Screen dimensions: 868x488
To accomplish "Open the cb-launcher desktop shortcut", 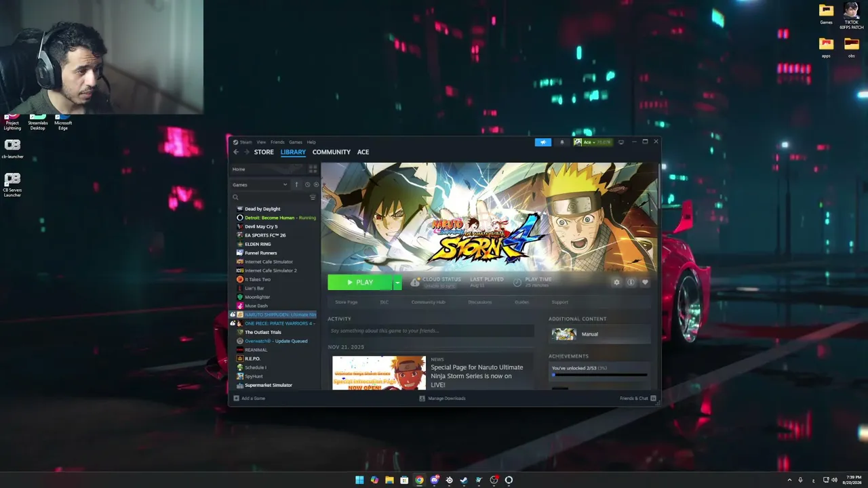I will [x=12, y=148].
